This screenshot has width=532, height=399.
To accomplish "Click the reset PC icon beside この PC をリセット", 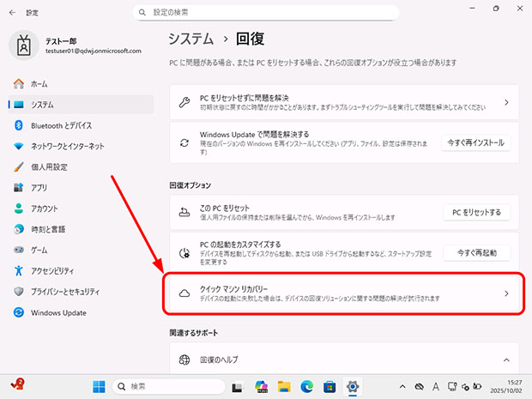I will [184, 213].
